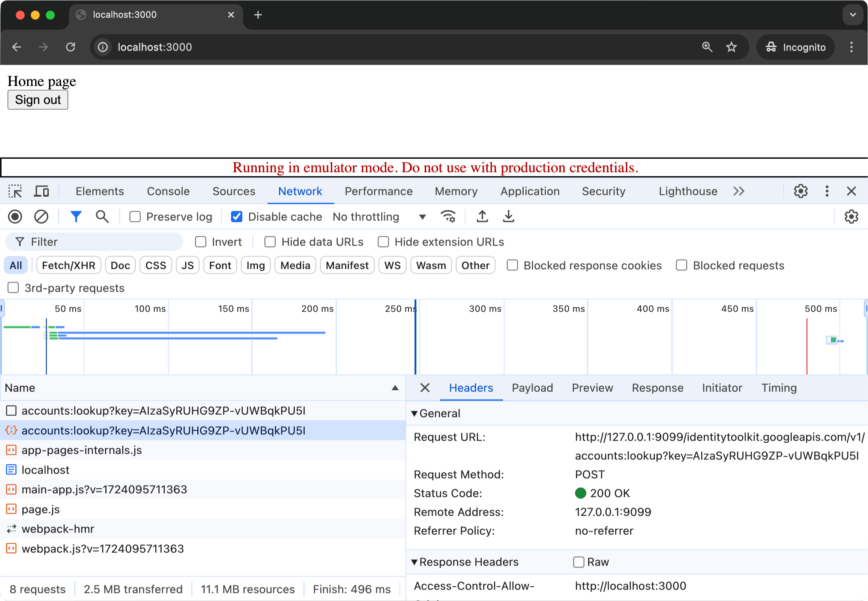Switch to the Elements tab
The image size is (868, 601).
pos(100,191)
